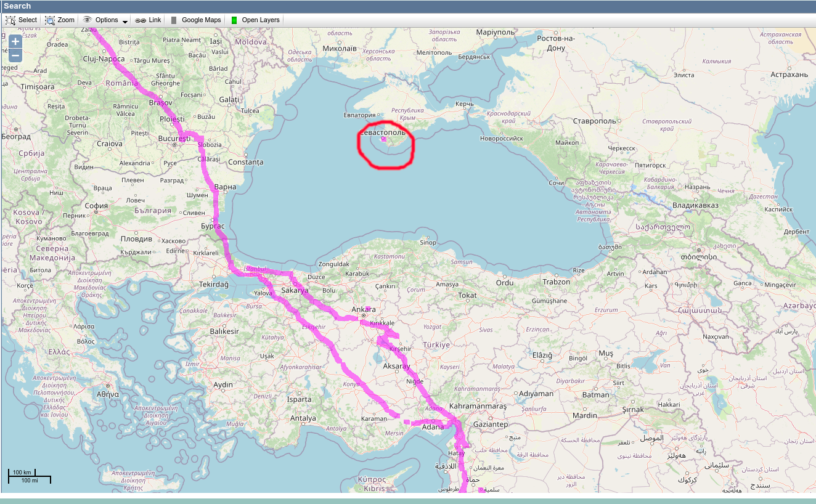Click the pink marker west of Adana

[x=407, y=421]
